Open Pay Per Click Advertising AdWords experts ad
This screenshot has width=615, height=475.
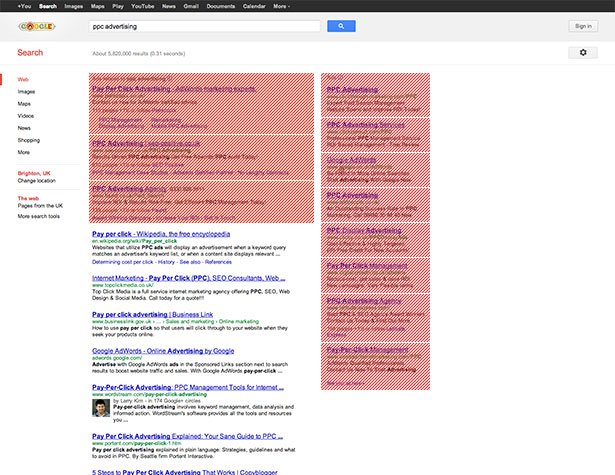tap(174, 89)
